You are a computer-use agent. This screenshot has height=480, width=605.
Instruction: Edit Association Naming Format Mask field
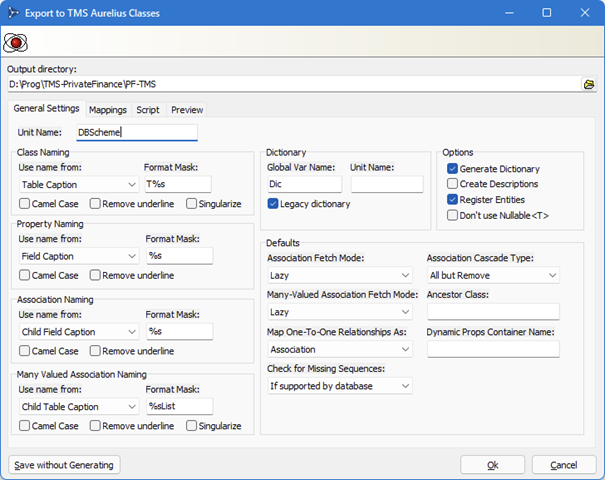179,331
